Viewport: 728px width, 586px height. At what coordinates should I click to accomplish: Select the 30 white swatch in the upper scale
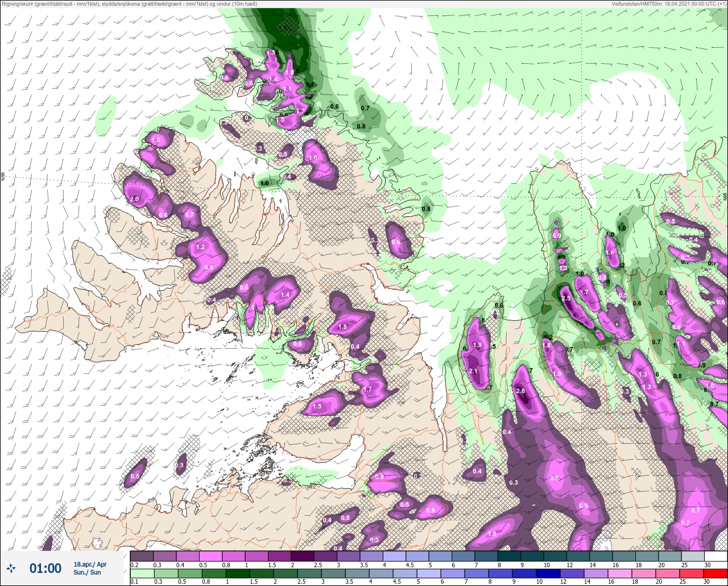click(x=715, y=556)
